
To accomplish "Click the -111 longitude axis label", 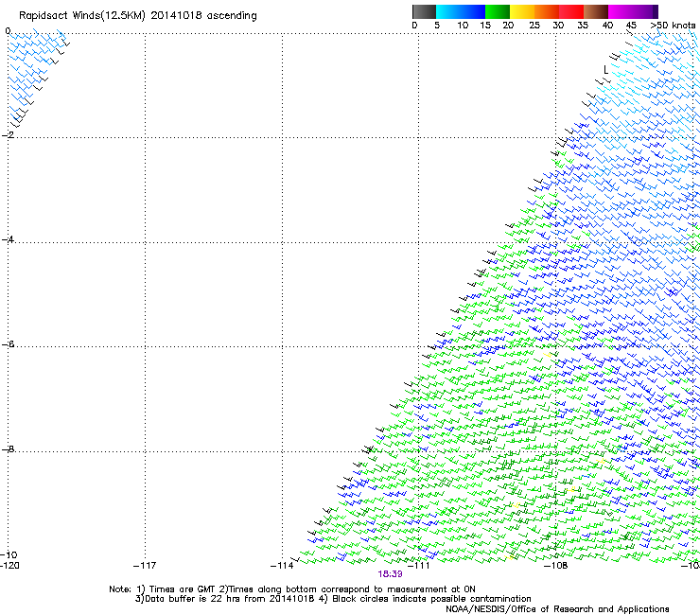I will point(419,566).
